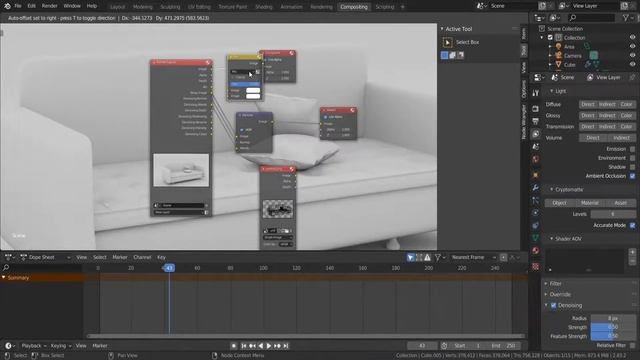Open the Playback popover menu
Viewport: 640px width, 360px height.
[x=33, y=346]
